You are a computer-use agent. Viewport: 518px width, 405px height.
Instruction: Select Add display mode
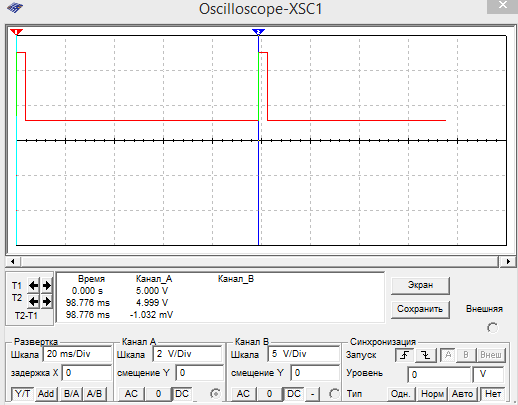(x=46, y=394)
